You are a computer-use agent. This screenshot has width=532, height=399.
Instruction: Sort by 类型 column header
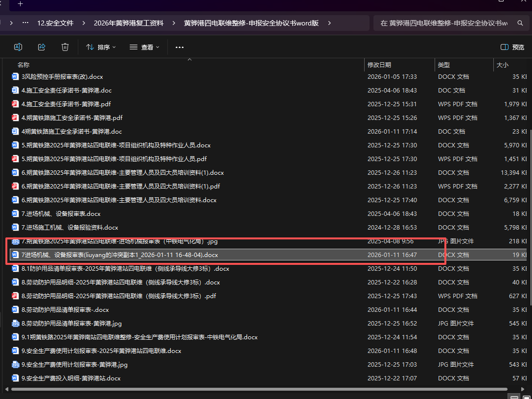(x=444, y=65)
